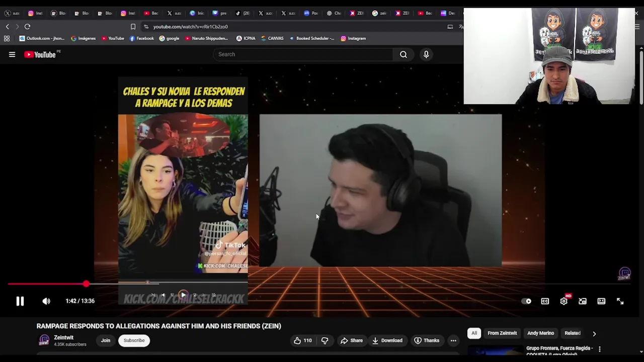Mute the video volume

point(46,301)
